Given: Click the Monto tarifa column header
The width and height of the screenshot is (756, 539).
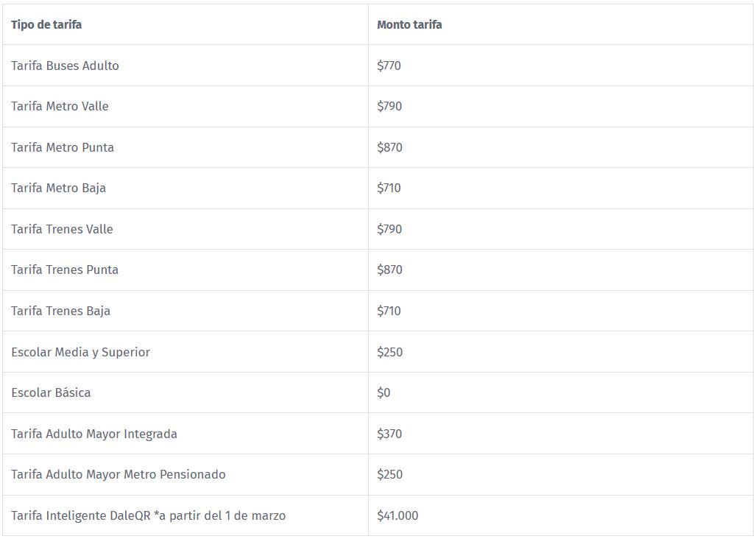Looking at the screenshot, I should pos(409,24).
